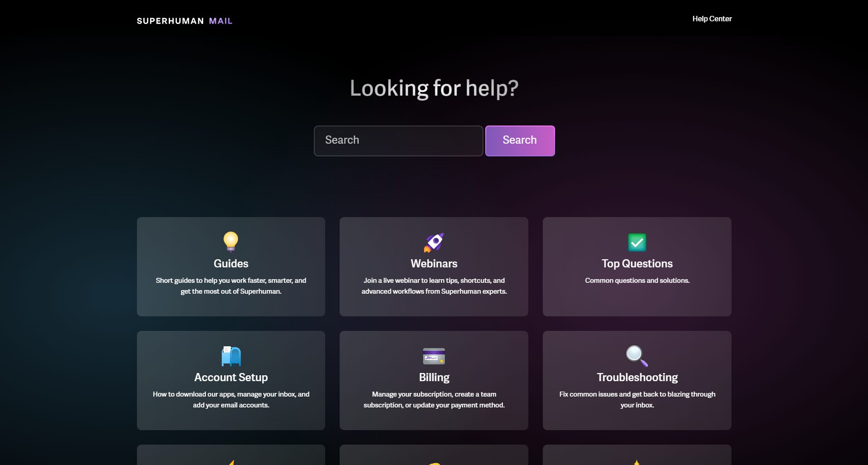The image size is (868, 465).
Task: Click the green checkmark Top Questions icon
Action: coord(637,242)
